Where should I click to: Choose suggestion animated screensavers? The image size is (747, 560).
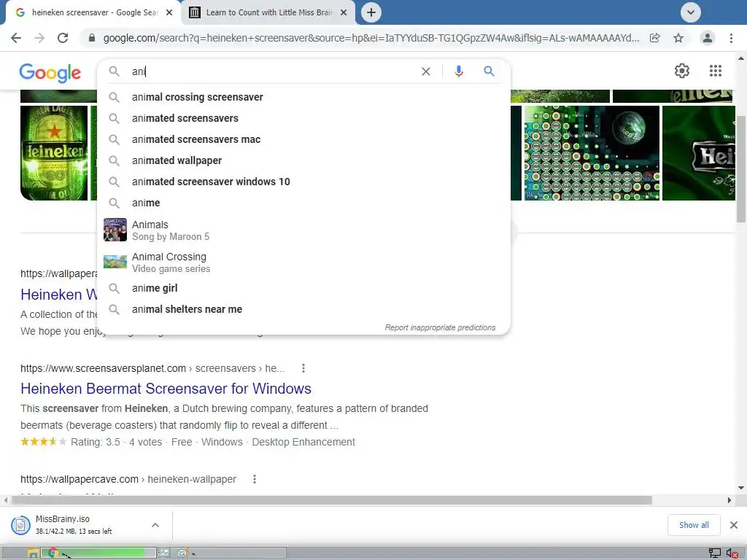[x=303, y=118]
